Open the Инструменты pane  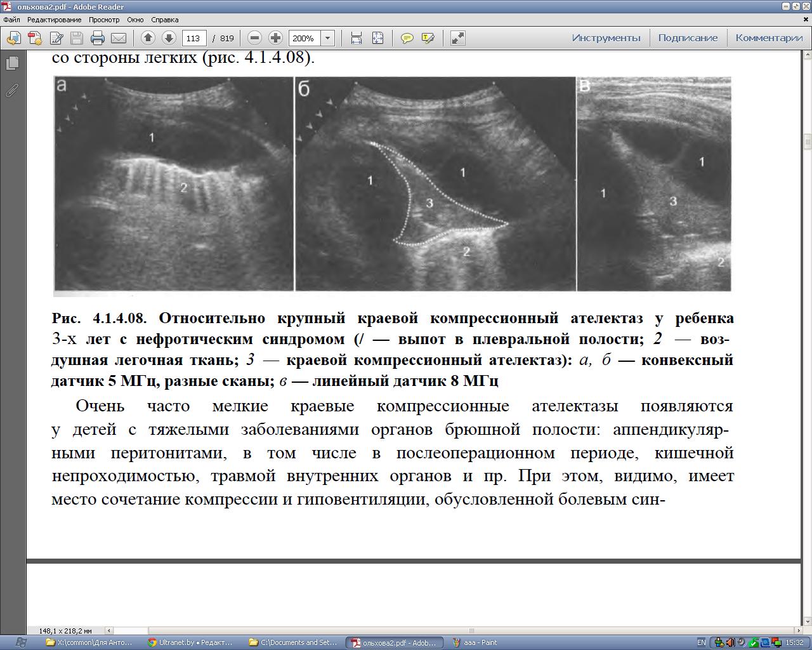tap(606, 38)
